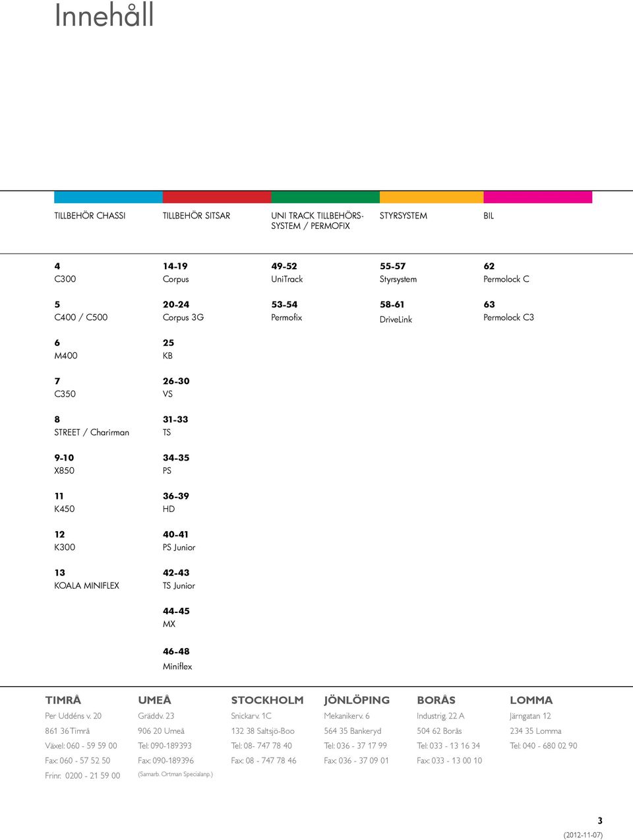Select the 'TILLBEHÖR CHASSI' column header

pyautogui.click(x=90, y=216)
